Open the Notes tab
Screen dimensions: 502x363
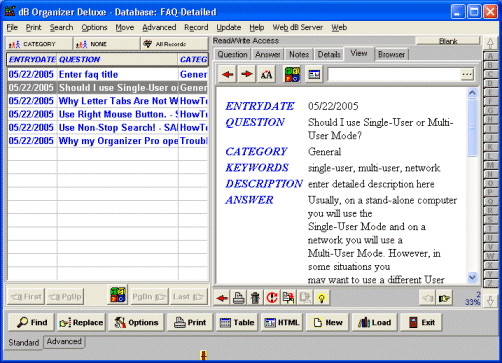point(299,54)
